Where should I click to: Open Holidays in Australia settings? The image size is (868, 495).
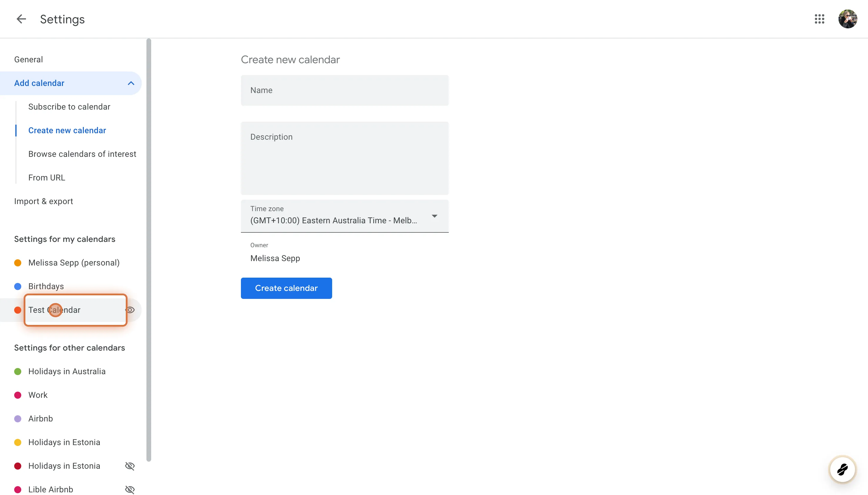67,372
